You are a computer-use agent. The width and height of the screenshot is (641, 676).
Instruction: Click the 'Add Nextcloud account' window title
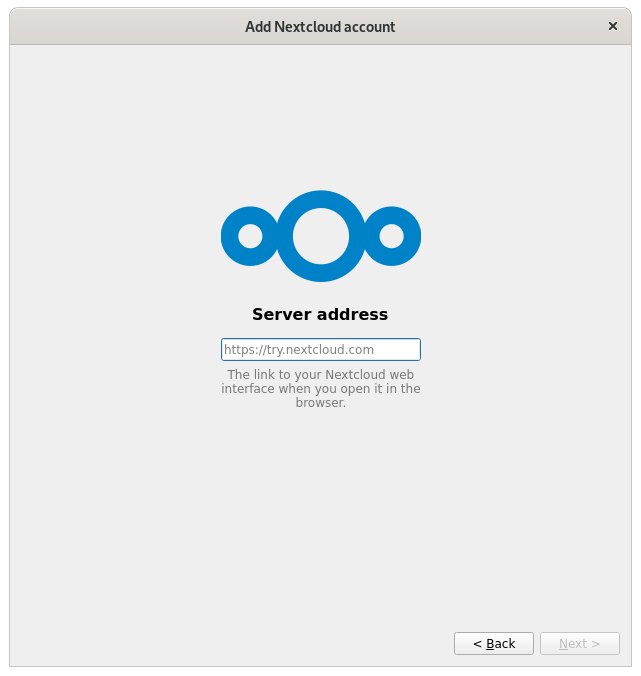tap(320, 27)
